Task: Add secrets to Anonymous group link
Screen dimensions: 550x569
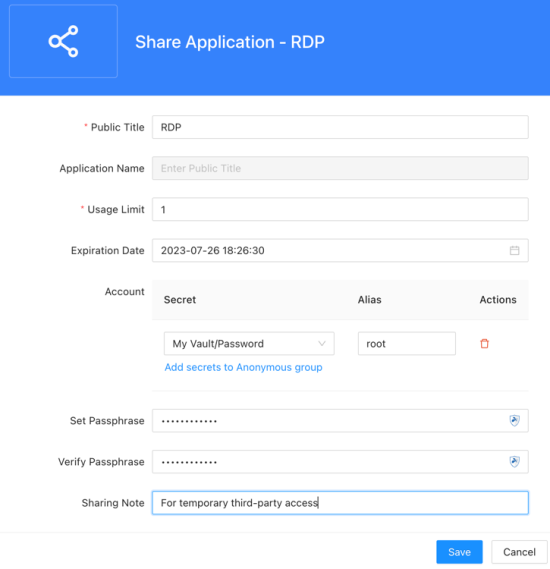Action: [243, 367]
